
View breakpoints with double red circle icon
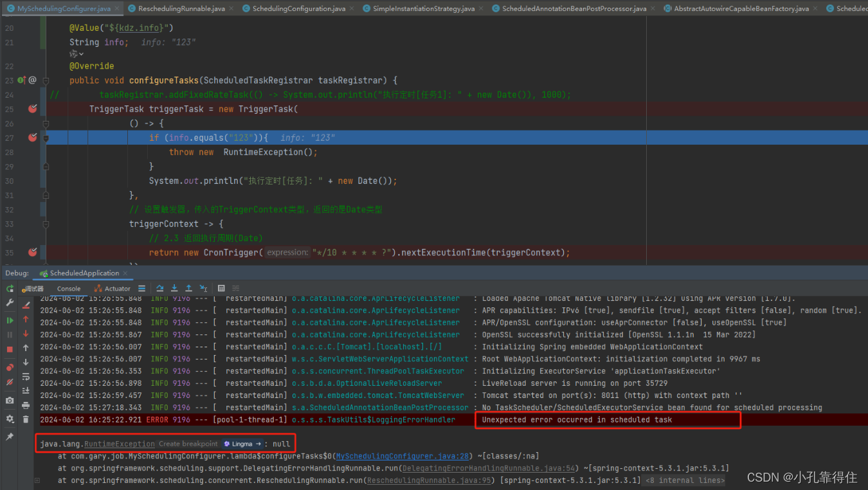point(10,368)
